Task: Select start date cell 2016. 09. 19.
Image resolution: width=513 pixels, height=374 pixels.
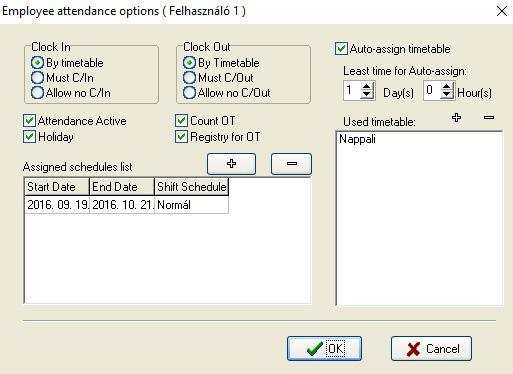Action: tap(57, 205)
